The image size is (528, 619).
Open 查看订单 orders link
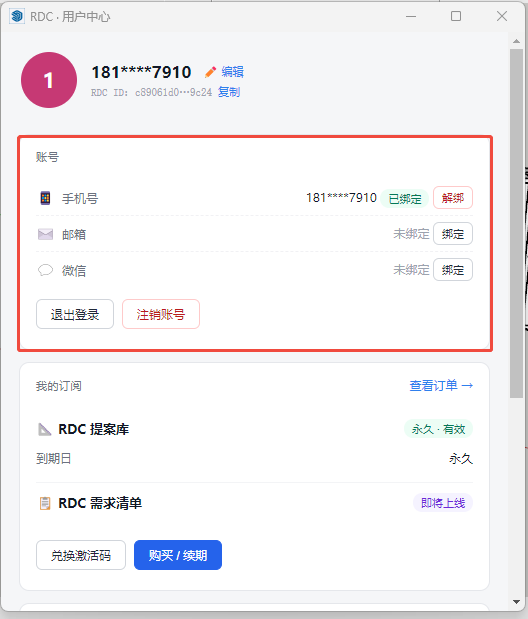[x=441, y=385]
